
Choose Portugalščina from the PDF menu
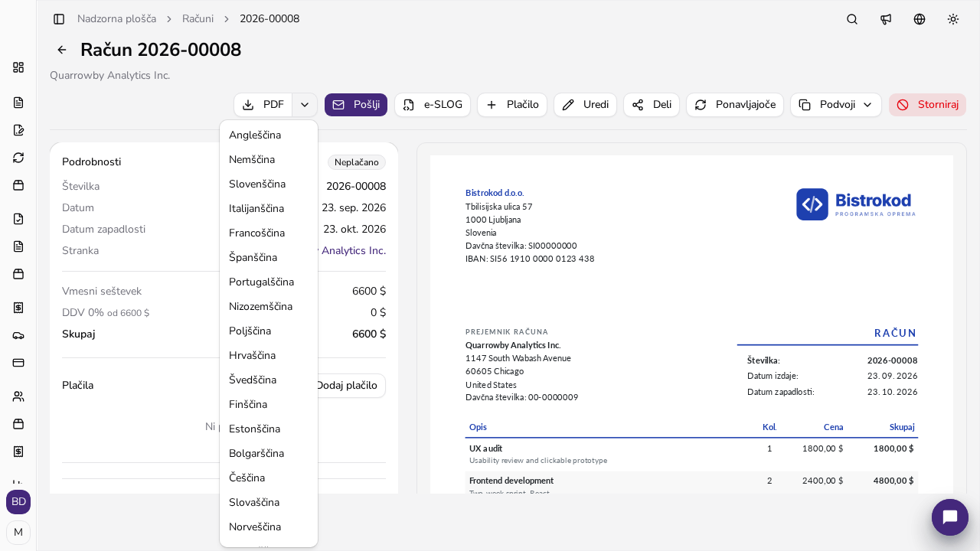pyautogui.click(x=269, y=282)
